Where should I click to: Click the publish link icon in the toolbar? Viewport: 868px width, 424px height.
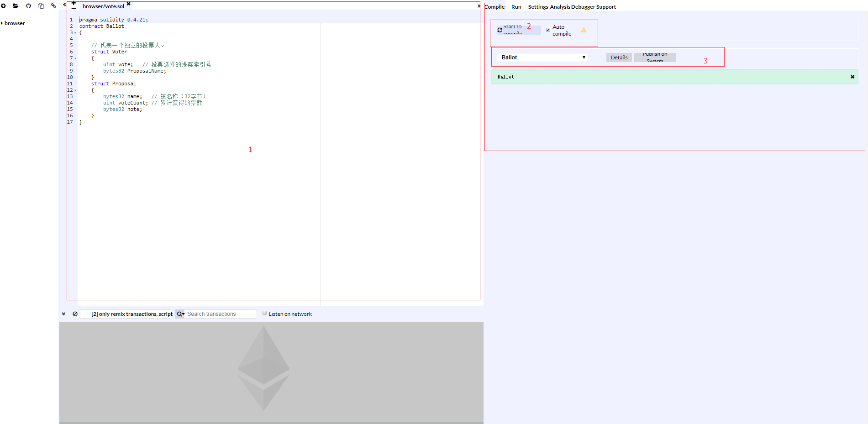53,6
